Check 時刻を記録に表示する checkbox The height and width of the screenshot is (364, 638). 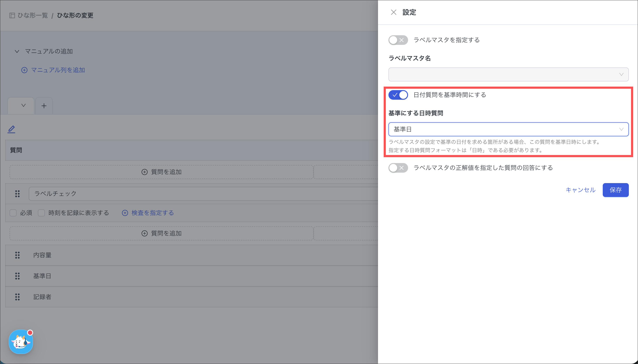click(42, 213)
